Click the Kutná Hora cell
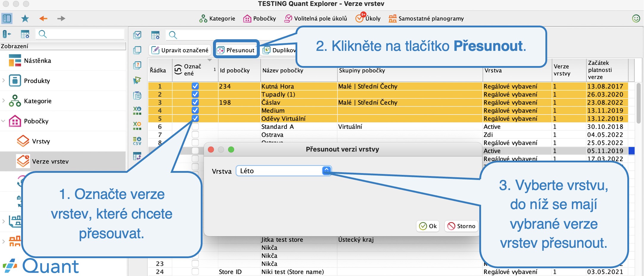644x276 pixels. pos(299,86)
